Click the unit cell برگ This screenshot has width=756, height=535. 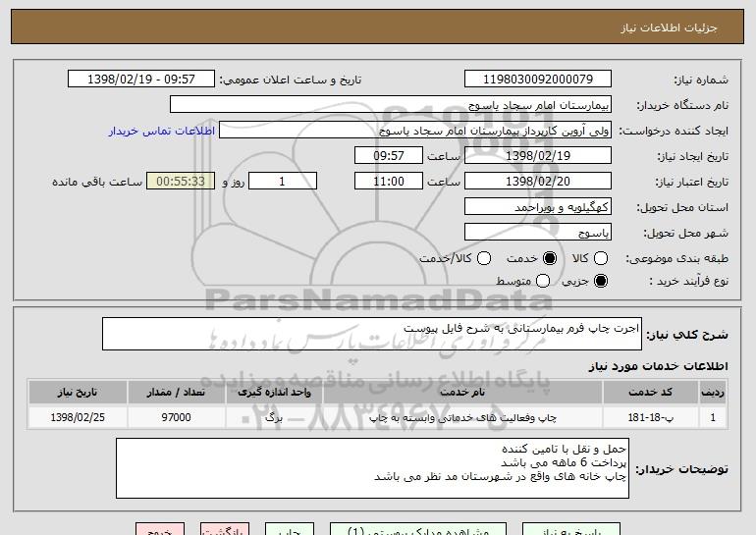[274, 417]
